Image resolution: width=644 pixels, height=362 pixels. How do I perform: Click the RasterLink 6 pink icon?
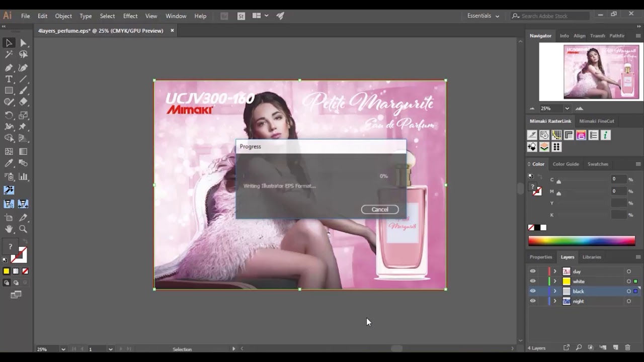click(581, 135)
